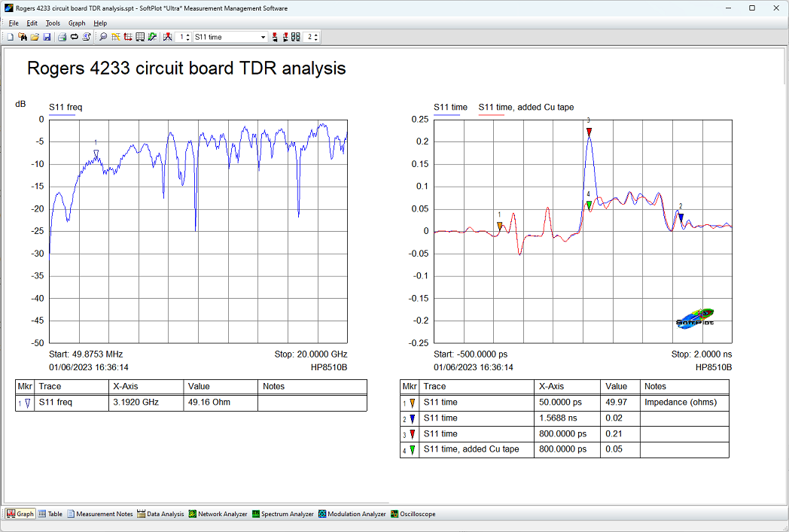This screenshot has height=532, width=789.
Task: Click the Impedance (ohms) notes cell
Action: coord(681,403)
